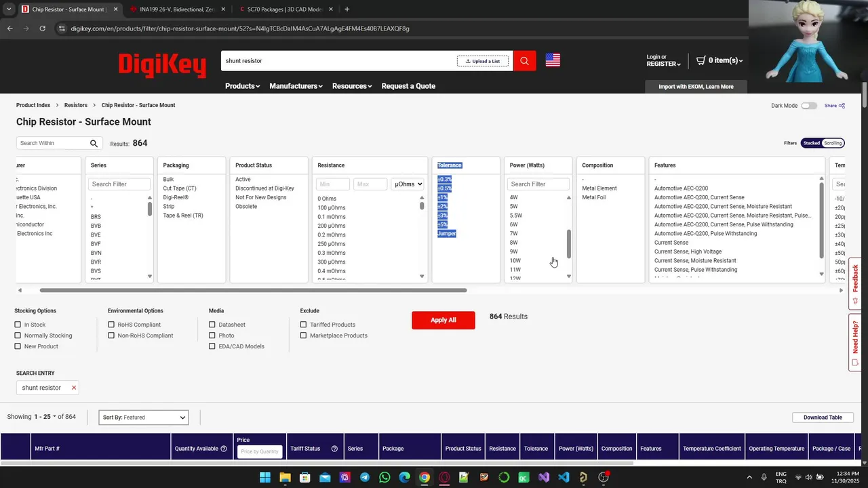The width and height of the screenshot is (868, 488).
Task: Switch filters view to Scrolling
Action: click(833, 143)
